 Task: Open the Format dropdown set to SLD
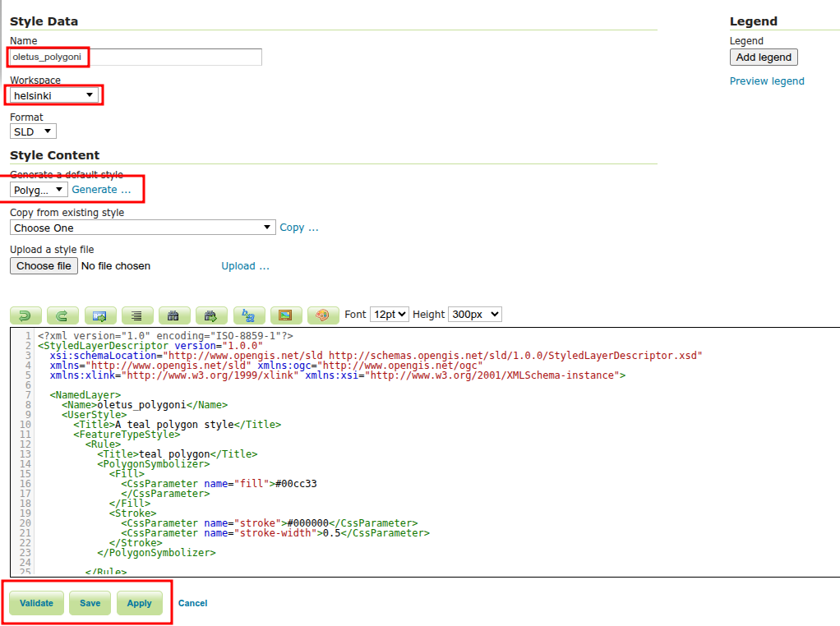pyautogui.click(x=33, y=131)
